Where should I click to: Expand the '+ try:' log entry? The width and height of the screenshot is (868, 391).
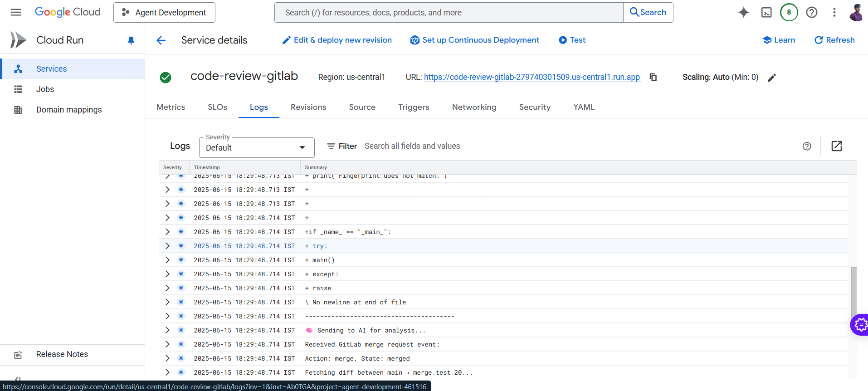(x=167, y=246)
